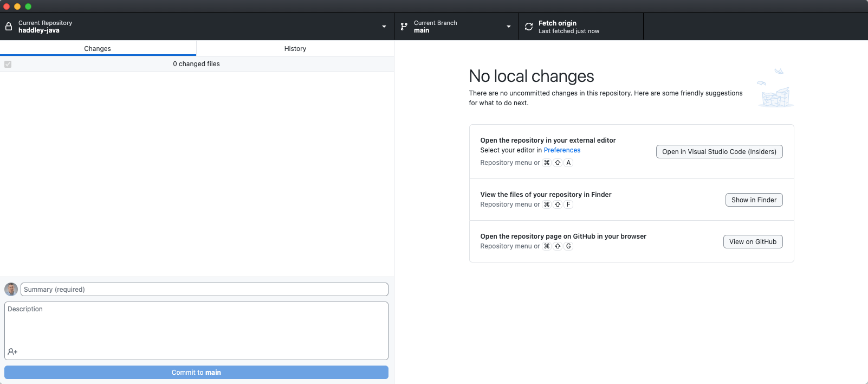Click the repository lock icon
Image resolution: width=868 pixels, height=384 pixels.
pos(9,27)
